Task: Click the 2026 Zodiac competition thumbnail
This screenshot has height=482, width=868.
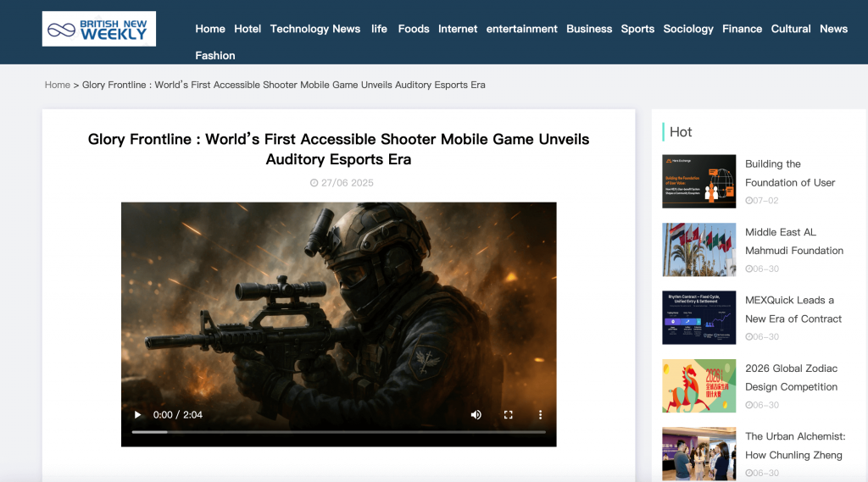Action: [x=699, y=385]
